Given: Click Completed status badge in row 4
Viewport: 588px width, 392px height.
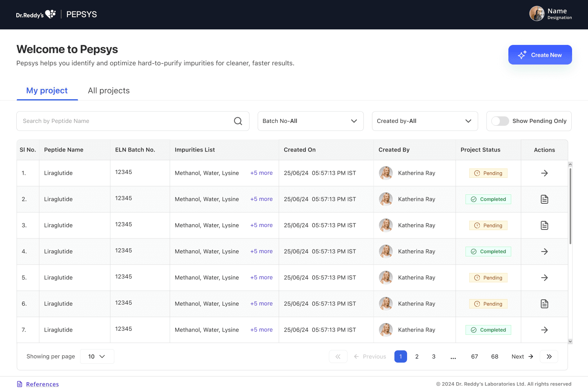Looking at the screenshot, I should [x=488, y=252].
